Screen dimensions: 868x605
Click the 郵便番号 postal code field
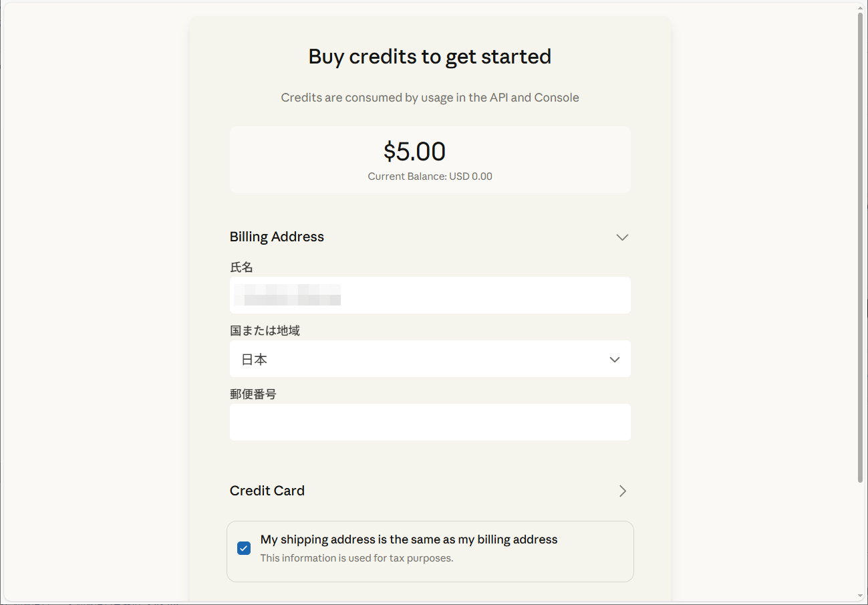tap(430, 422)
